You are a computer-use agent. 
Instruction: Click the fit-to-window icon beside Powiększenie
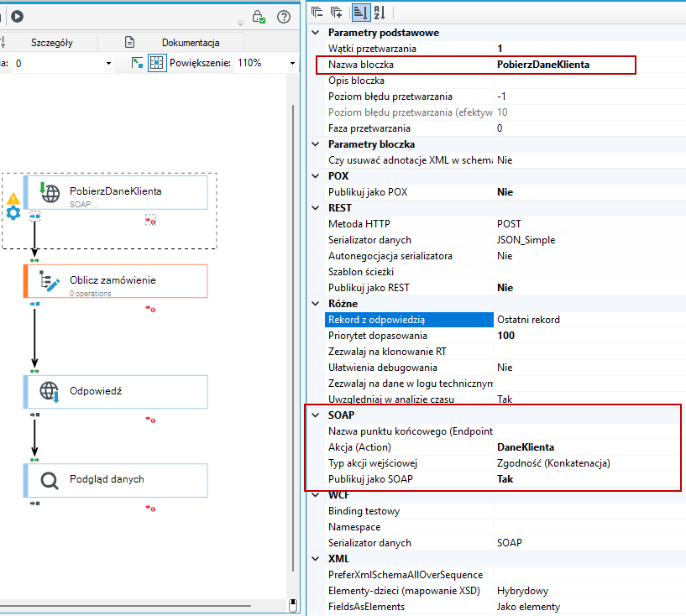[137, 63]
